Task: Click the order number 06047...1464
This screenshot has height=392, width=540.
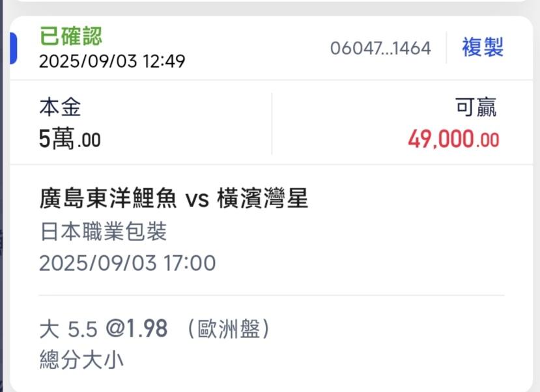Action: click(380, 48)
